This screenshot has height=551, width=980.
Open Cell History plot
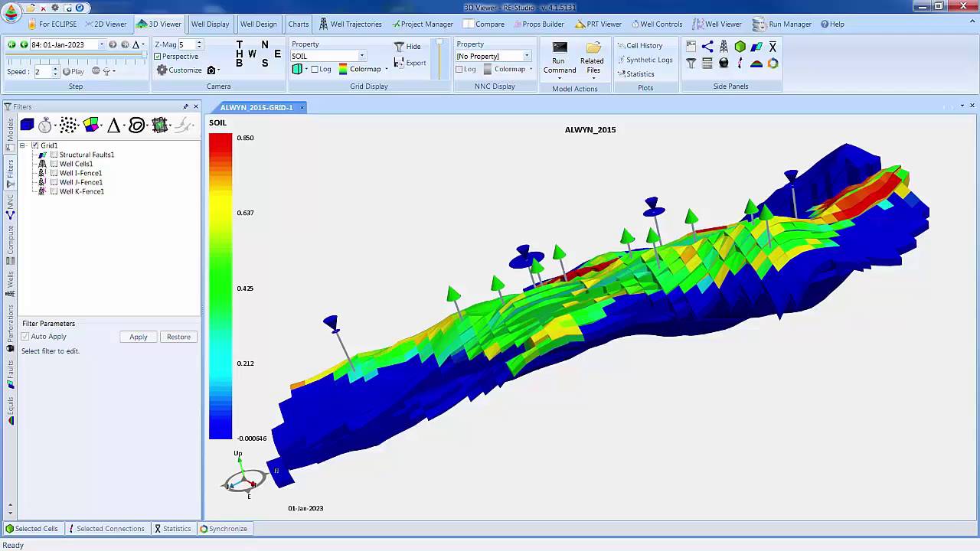(x=639, y=46)
